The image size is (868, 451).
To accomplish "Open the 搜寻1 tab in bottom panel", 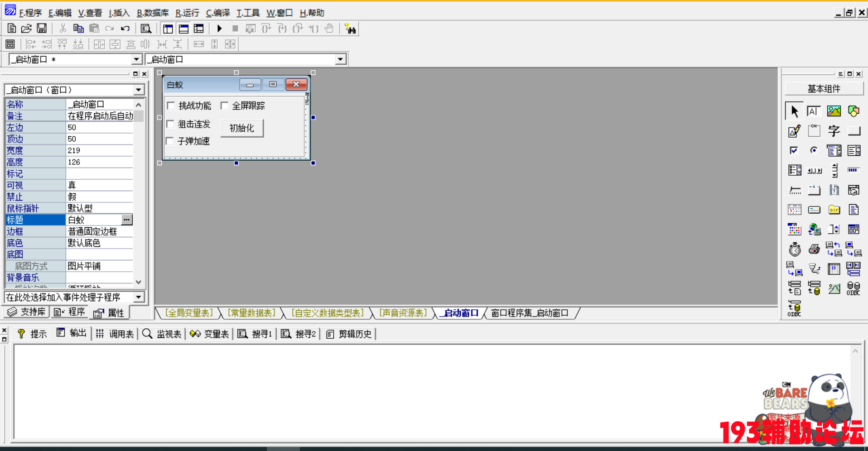I will [x=255, y=334].
